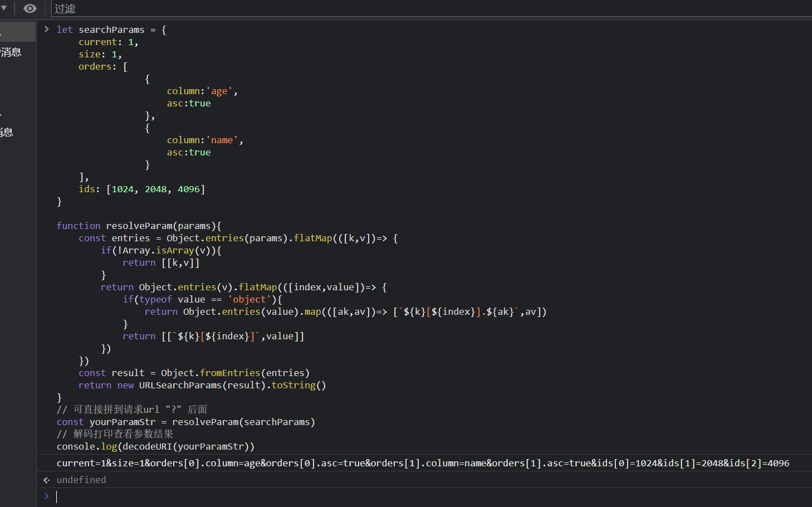Click the comment containing 可直接拼到请求url
This screenshot has height=507, width=812.
(132, 409)
